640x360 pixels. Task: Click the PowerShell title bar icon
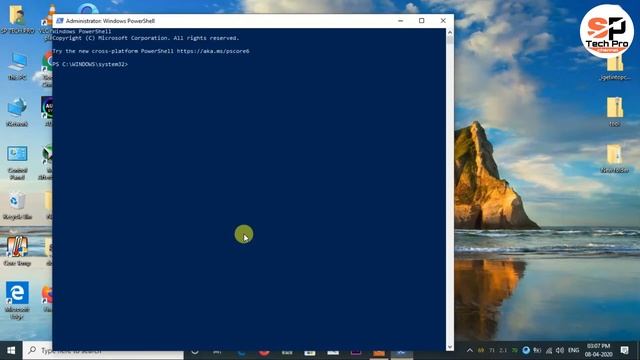point(60,21)
